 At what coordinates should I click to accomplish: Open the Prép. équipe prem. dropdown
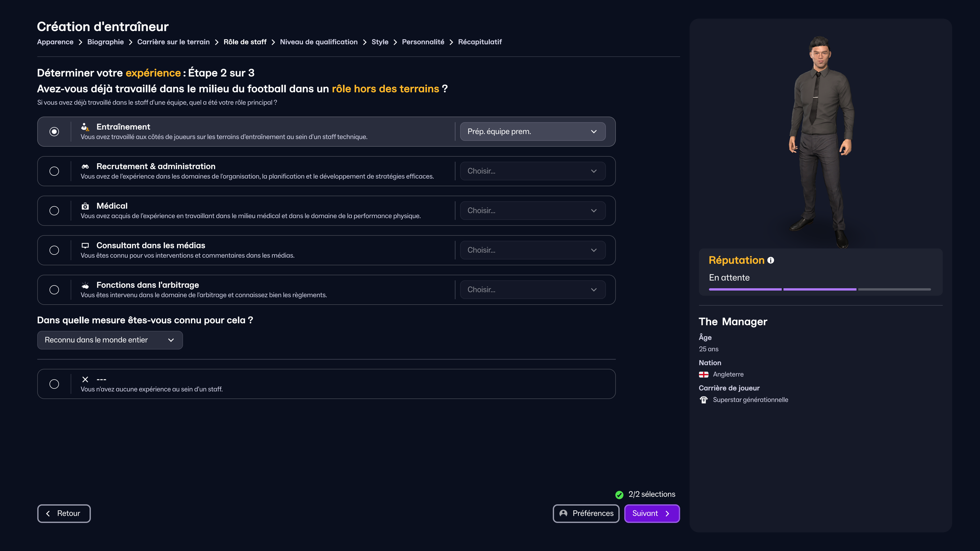[x=532, y=132]
